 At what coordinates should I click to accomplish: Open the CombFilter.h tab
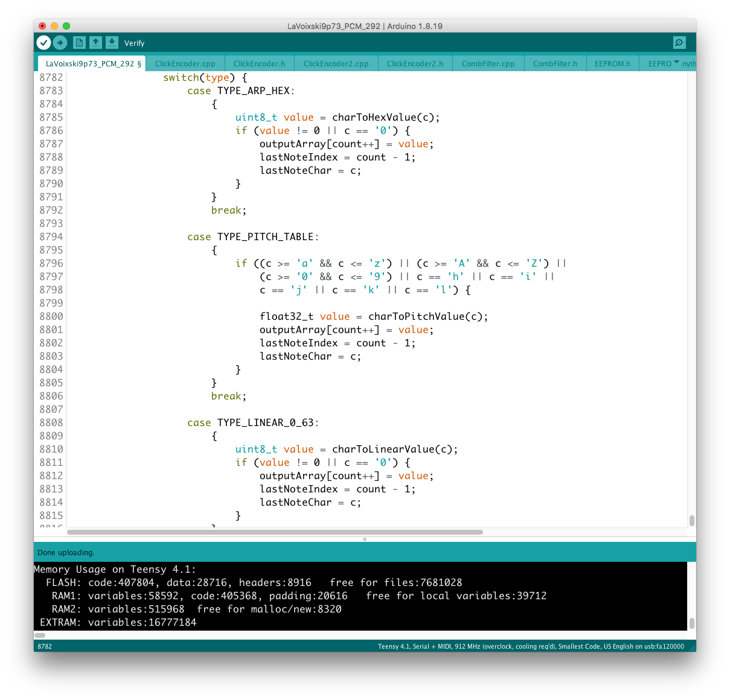coord(555,63)
